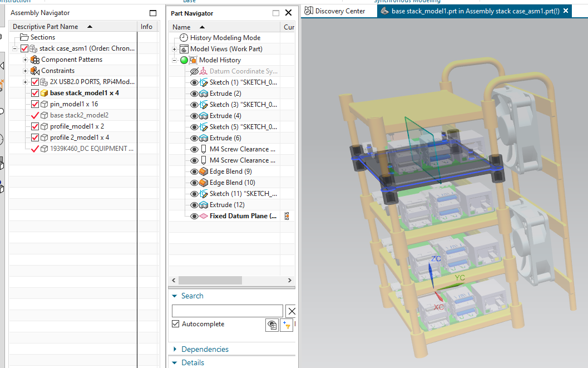This screenshot has height=368, width=588.
Task: Click the first M4 Screw Clearance hole icon
Action: (204, 149)
